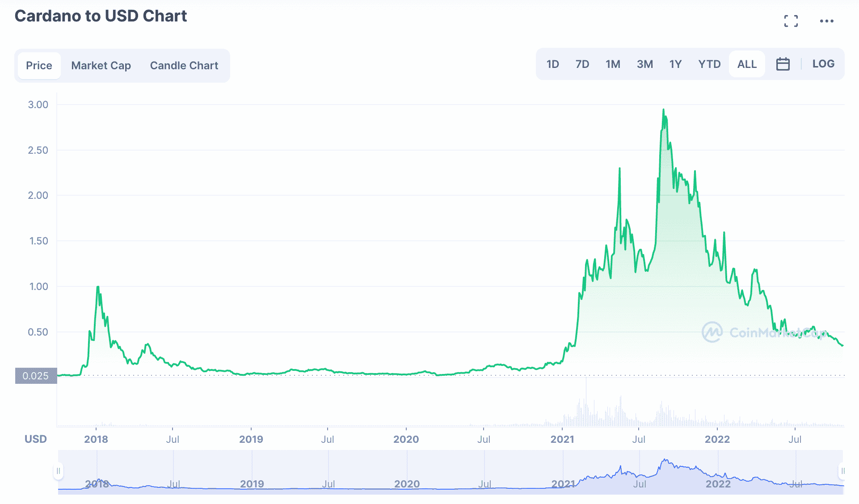This screenshot has height=504, width=859.
Task: Select the YTD time range
Action: pyautogui.click(x=709, y=64)
